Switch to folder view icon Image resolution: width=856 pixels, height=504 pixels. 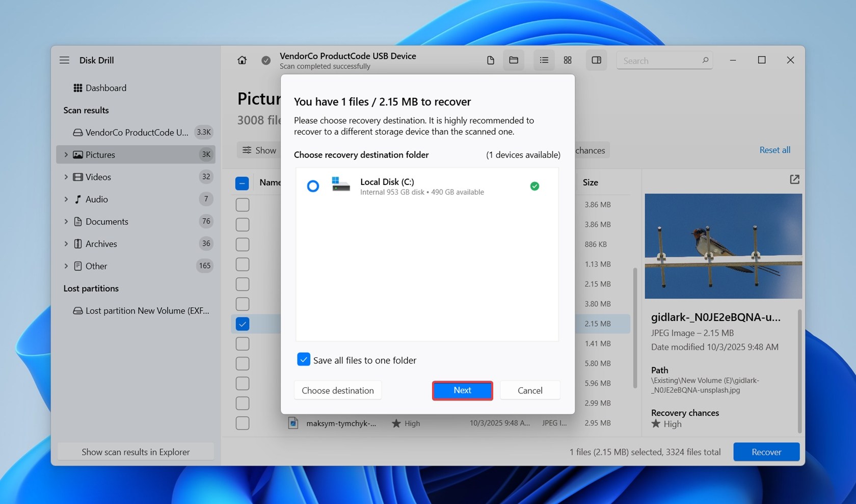click(514, 60)
